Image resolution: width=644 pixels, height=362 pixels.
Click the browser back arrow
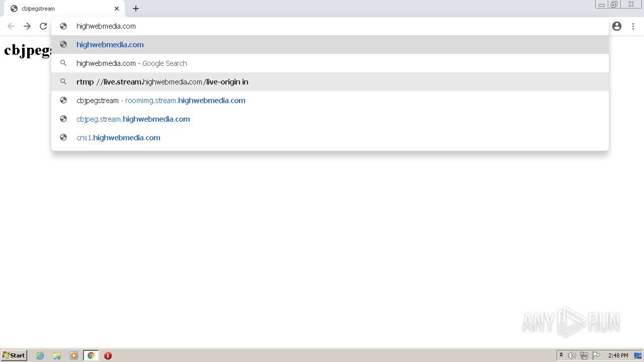(x=11, y=26)
